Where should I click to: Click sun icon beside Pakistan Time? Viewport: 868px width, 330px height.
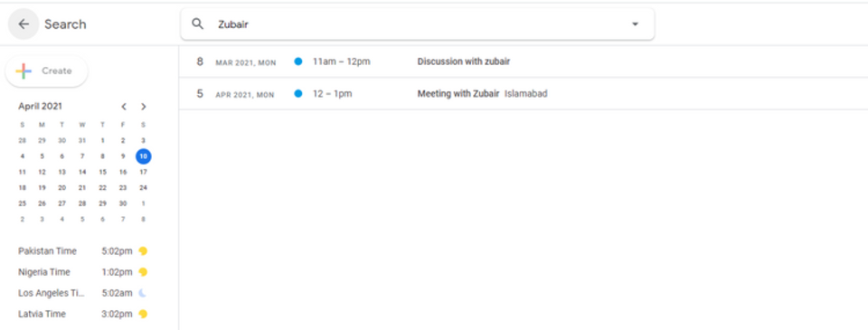coord(143,251)
